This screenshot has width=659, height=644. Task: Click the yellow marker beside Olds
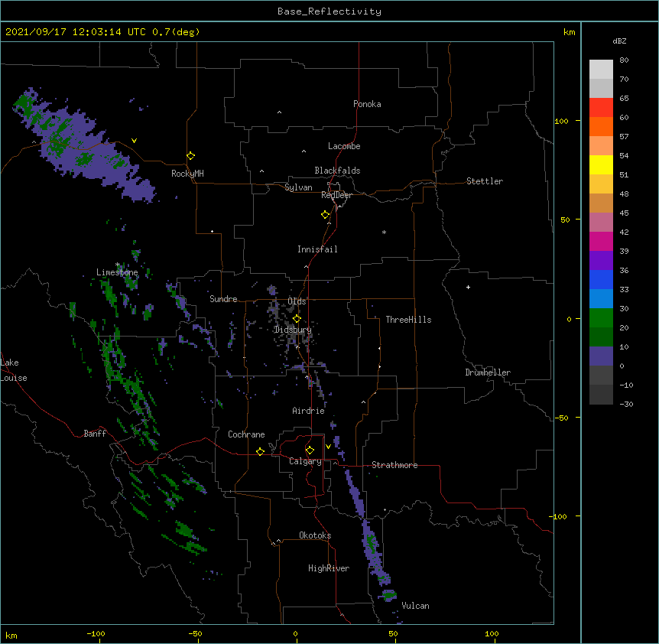[297, 319]
